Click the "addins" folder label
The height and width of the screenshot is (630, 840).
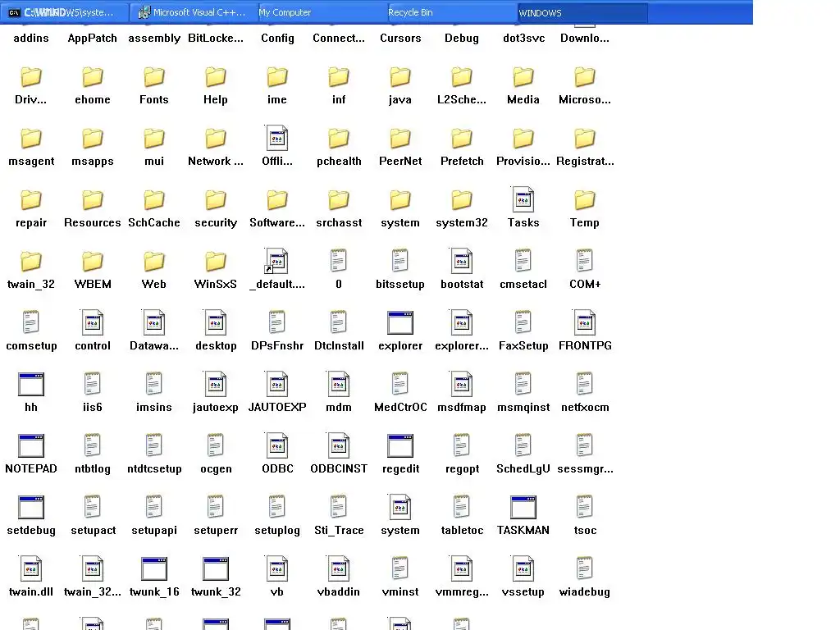coord(31,38)
